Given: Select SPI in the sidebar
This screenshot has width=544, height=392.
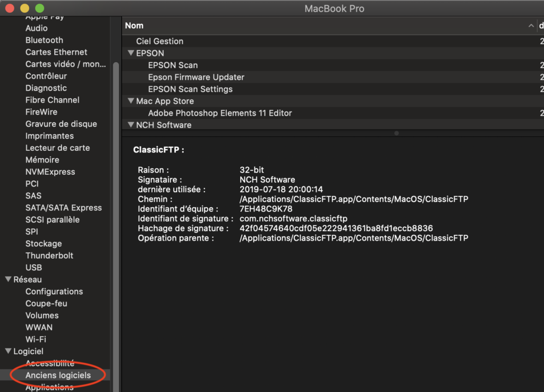Looking at the screenshot, I should point(31,232).
